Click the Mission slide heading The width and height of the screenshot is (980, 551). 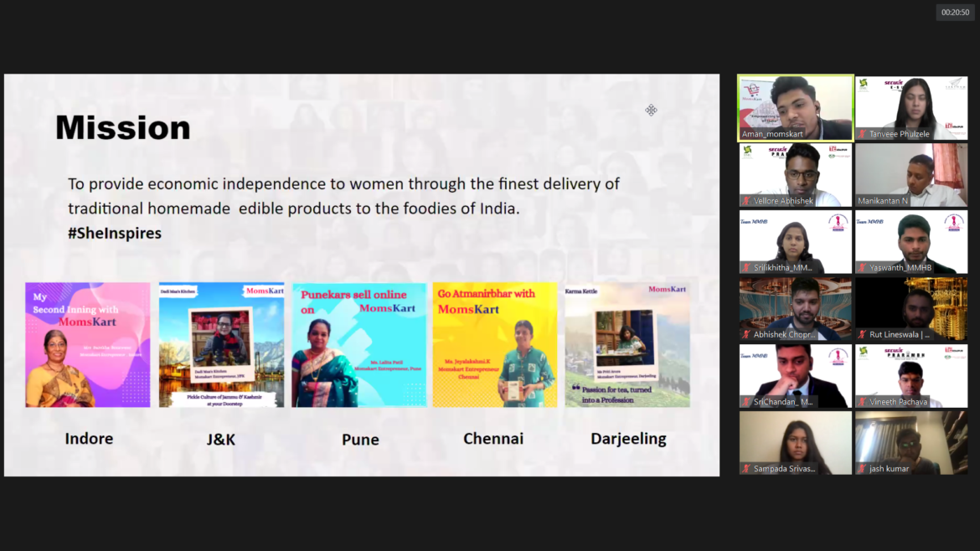click(x=123, y=128)
